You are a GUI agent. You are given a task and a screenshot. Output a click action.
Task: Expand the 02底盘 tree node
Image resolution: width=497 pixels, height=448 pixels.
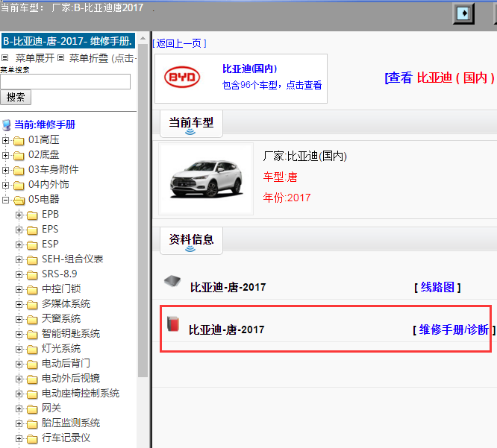coord(5,155)
